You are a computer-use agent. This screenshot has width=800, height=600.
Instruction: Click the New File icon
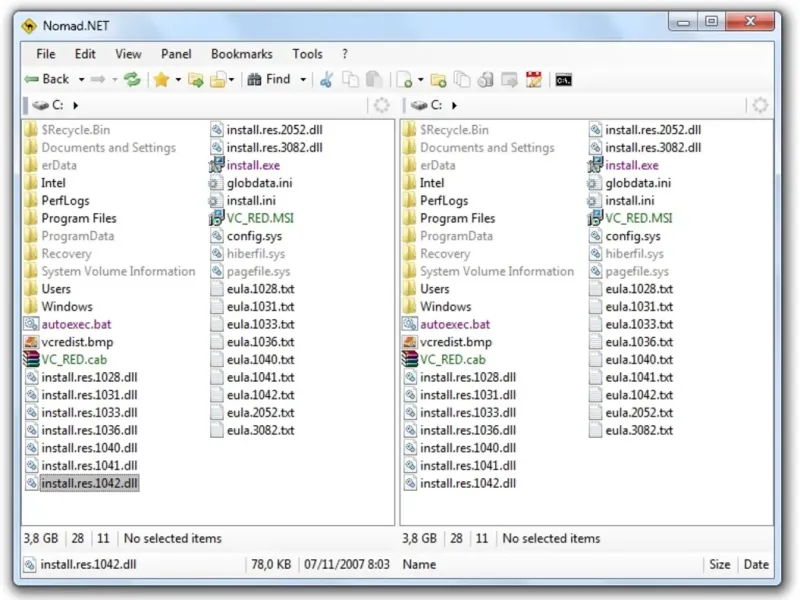pyautogui.click(x=405, y=80)
